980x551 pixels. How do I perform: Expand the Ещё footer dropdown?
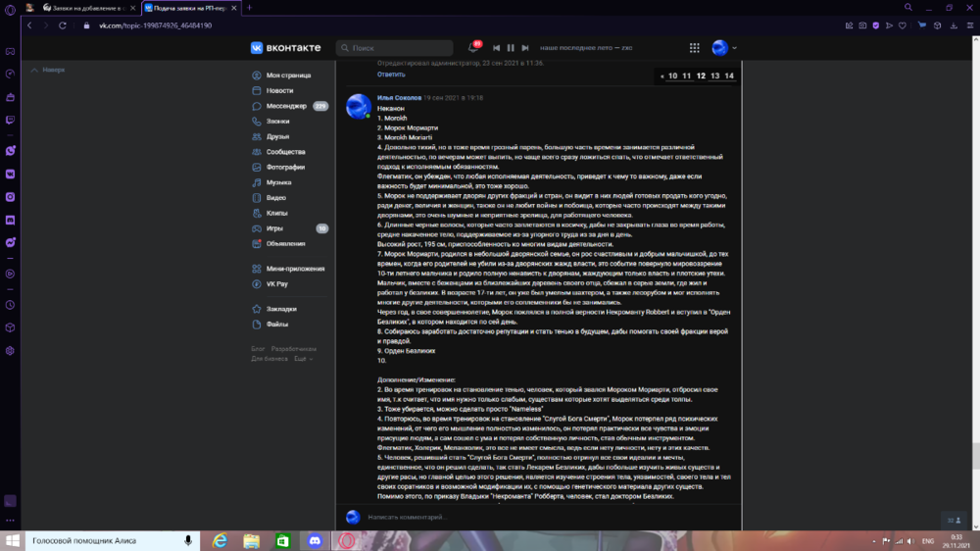[x=303, y=359]
